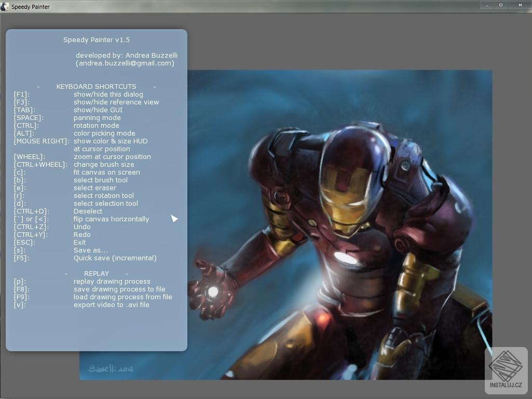
Task: Click the 'Quick save (incremental)' entry
Action: pyautogui.click(x=116, y=258)
